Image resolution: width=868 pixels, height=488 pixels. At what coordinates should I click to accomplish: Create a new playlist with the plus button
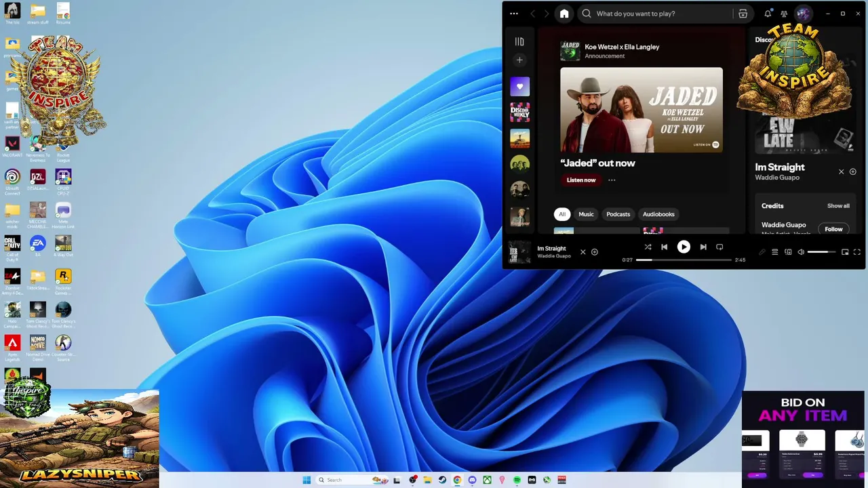coord(519,60)
